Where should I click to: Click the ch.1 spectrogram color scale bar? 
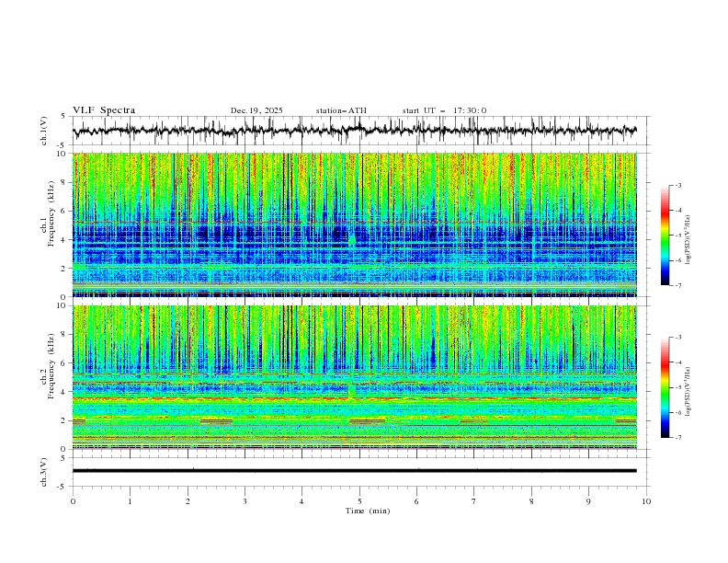665,236
